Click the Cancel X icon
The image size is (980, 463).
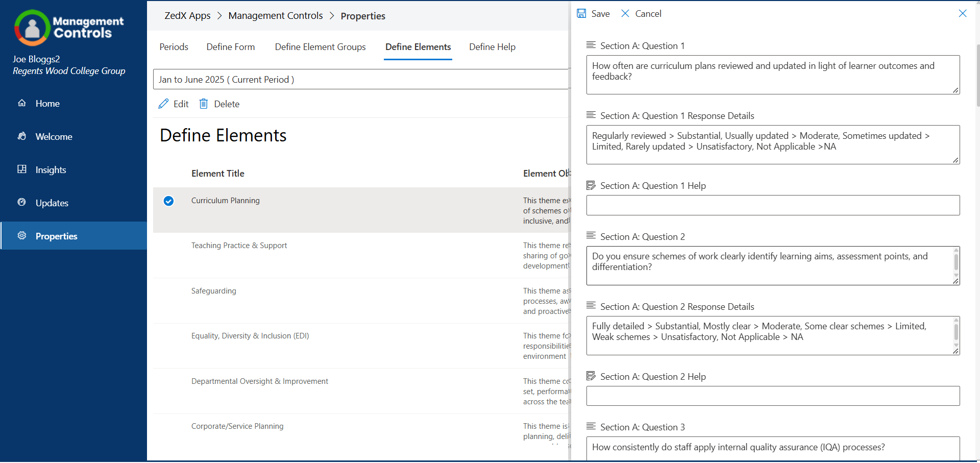[x=625, y=14]
